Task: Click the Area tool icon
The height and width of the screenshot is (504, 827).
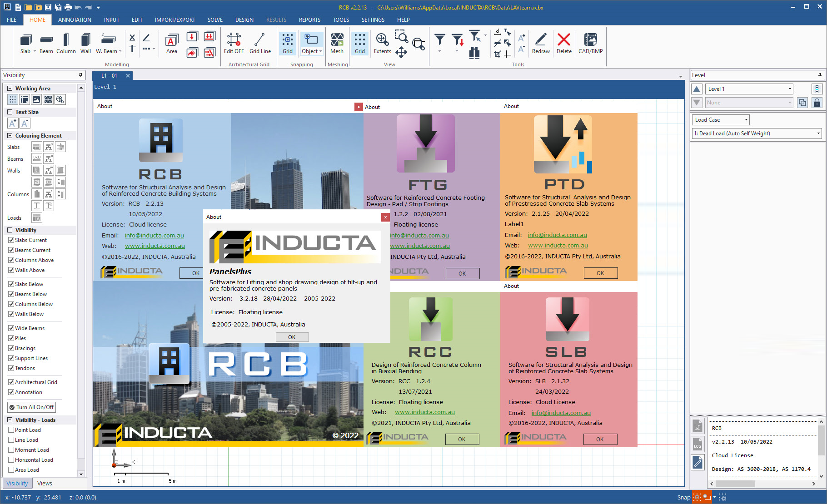Action: coord(172,44)
